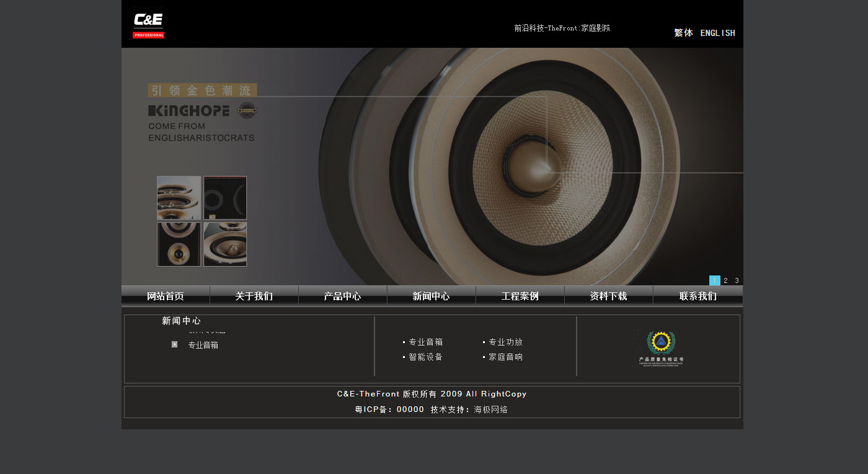This screenshot has height=474, width=868.
Task: Open the dark thumbnail with a black speaker ring
Action: tap(225, 198)
